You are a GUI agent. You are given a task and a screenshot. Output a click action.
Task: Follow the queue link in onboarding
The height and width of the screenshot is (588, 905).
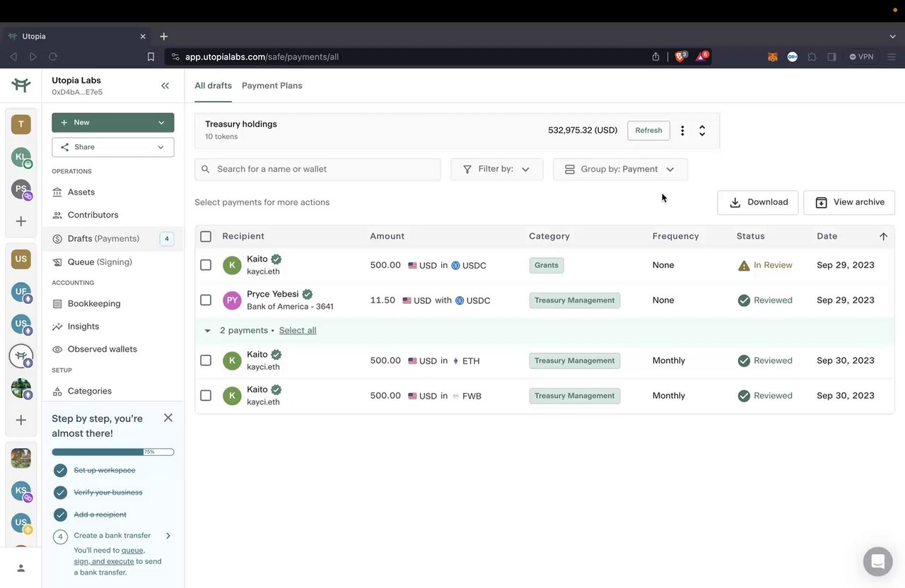coord(133,551)
